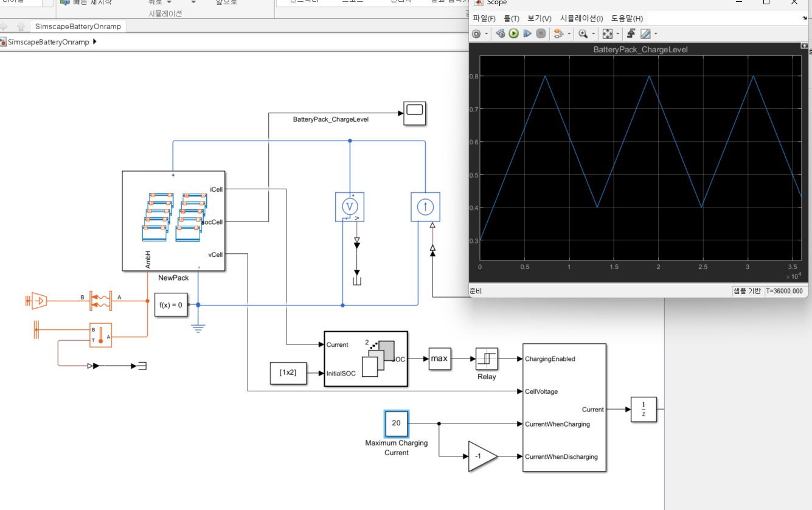Click the cursor measurements ruler icon

(x=645, y=33)
